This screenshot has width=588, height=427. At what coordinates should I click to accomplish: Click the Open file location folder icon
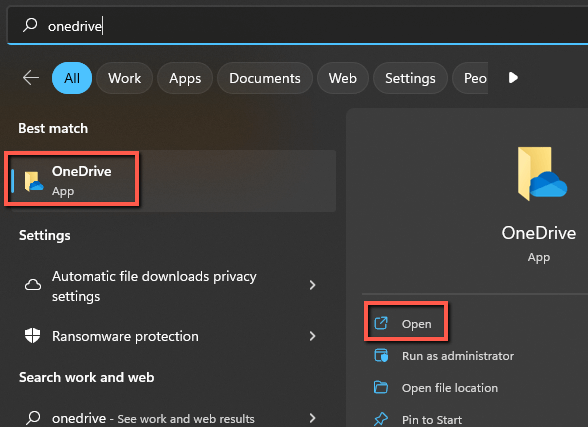click(x=381, y=387)
